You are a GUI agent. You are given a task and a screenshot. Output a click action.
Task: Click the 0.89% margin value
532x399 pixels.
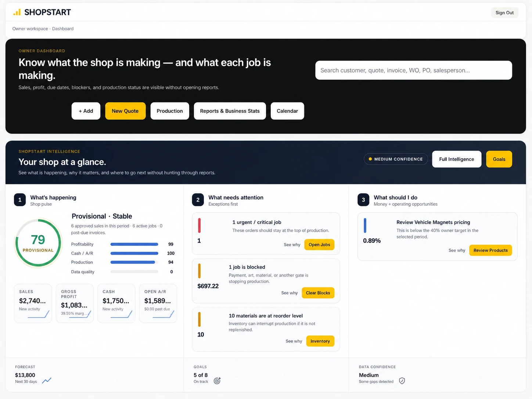tap(372, 241)
